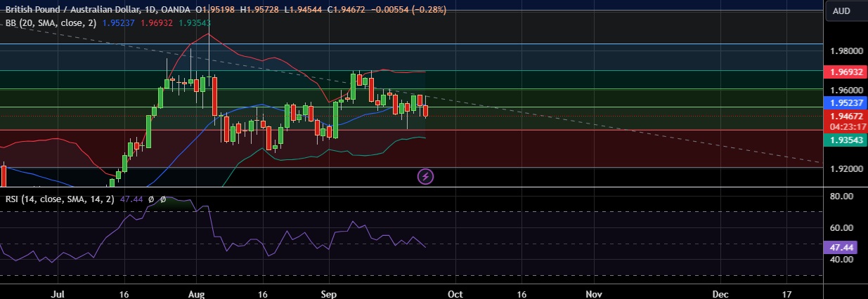
Task: Click the 1.96000 price axis label
Action: point(846,91)
